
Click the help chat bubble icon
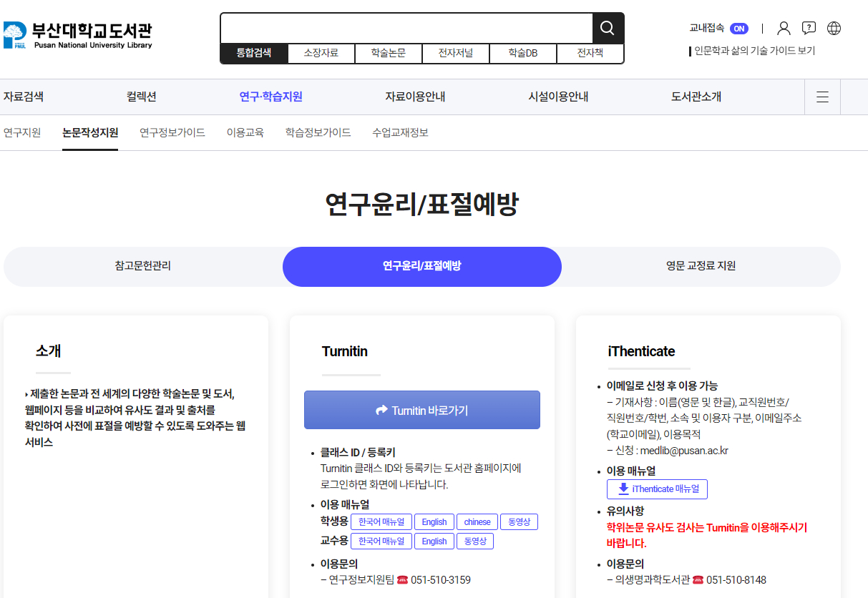[809, 29]
